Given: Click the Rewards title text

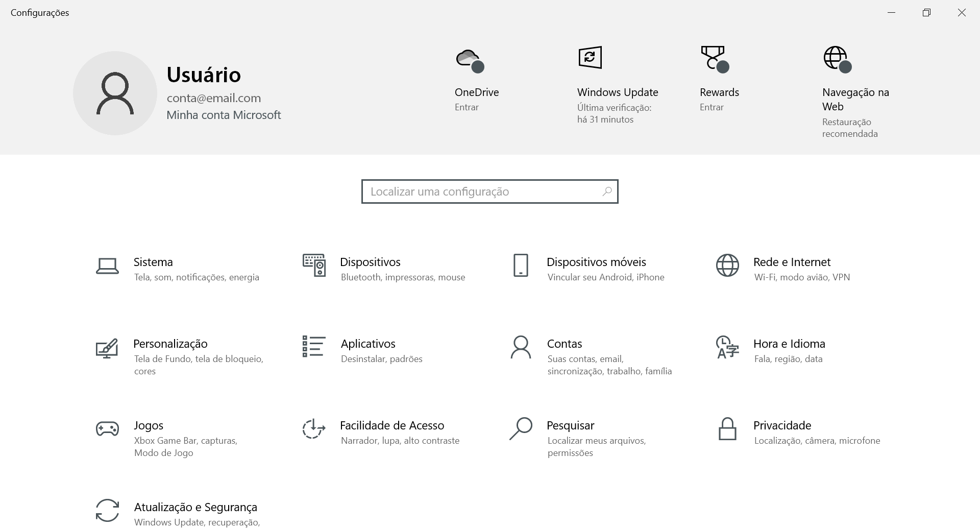Looking at the screenshot, I should click(719, 92).
